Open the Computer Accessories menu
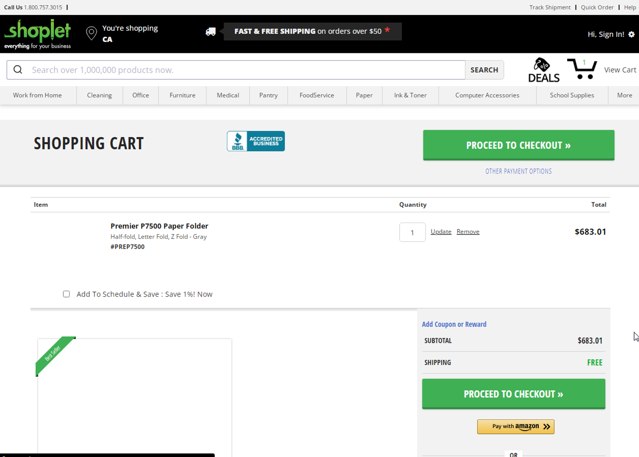 487,95
